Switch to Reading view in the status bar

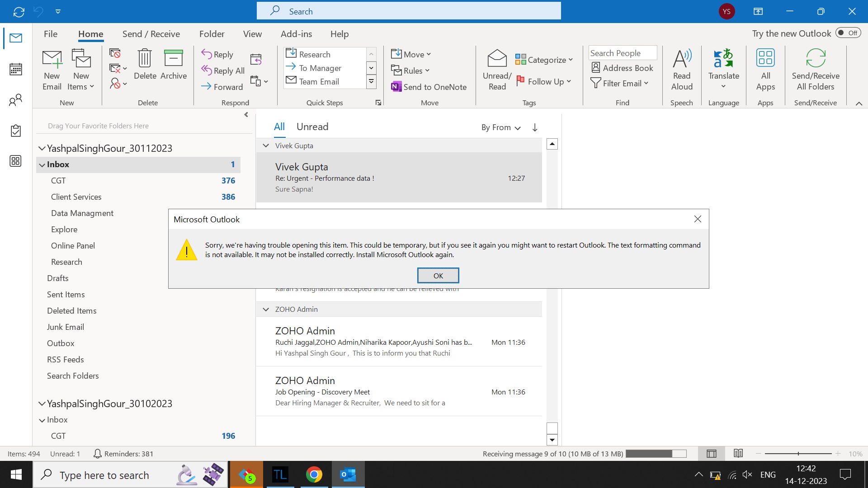[738, 454]
